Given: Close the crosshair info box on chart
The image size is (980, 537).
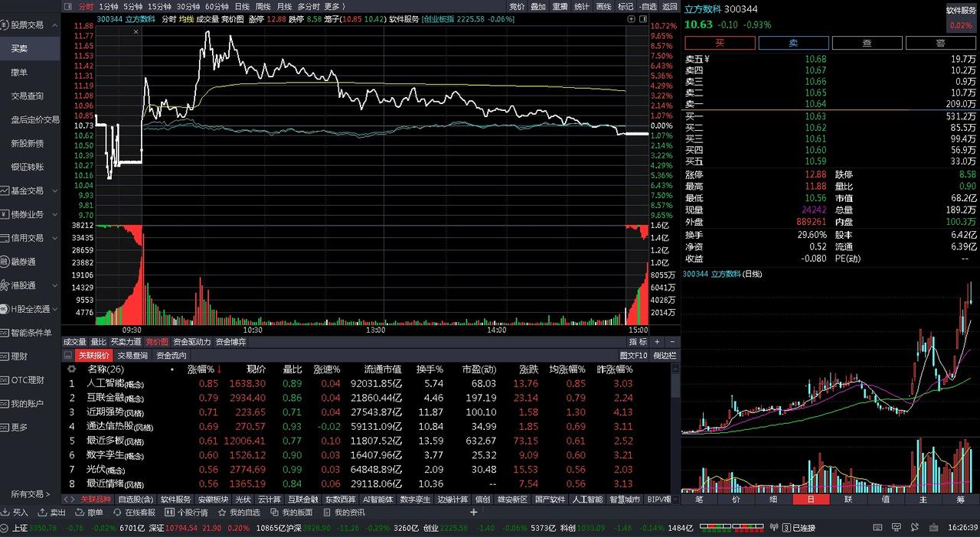Looking at the screenshot, I should [137, 31].
